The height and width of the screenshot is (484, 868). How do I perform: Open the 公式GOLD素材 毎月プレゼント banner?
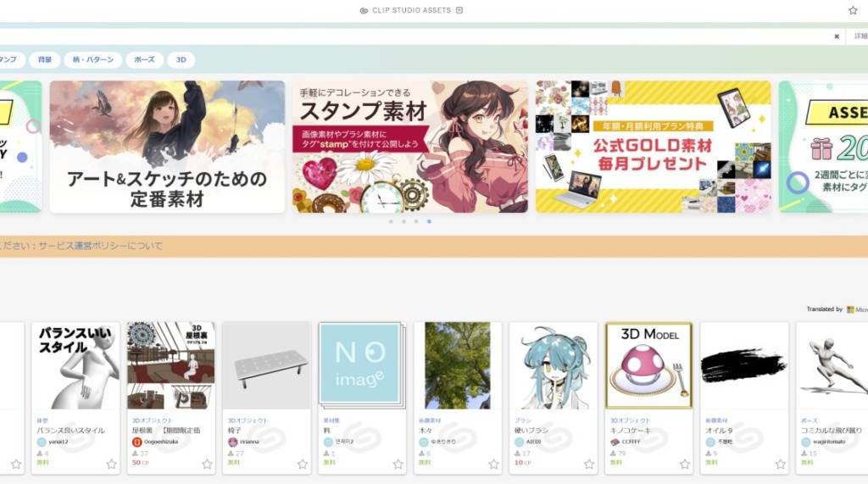654,147
